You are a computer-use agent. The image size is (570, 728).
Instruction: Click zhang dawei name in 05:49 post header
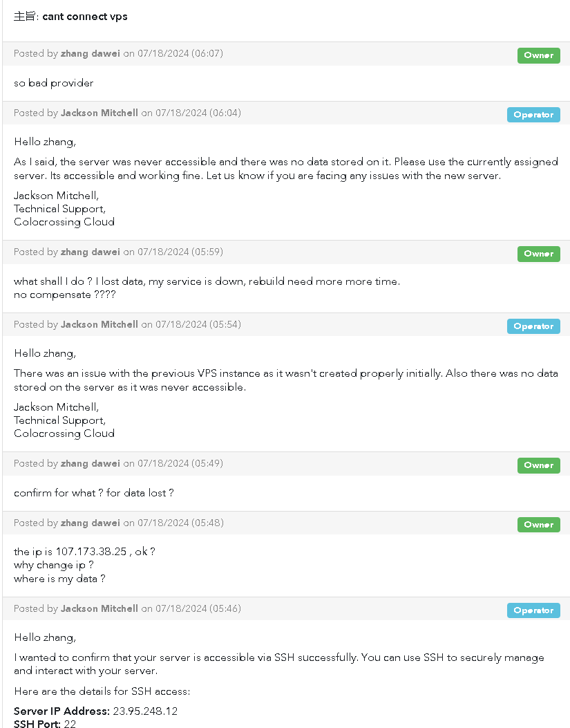pos(90,463)
